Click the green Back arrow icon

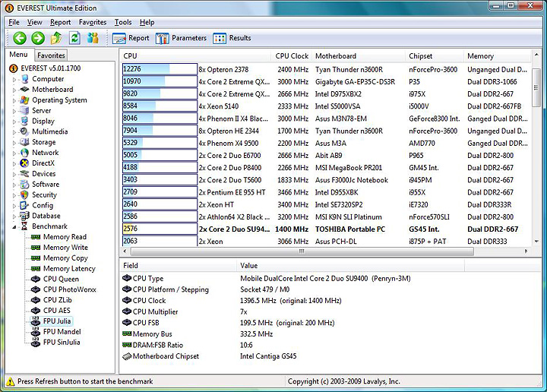tap(20, 38)
